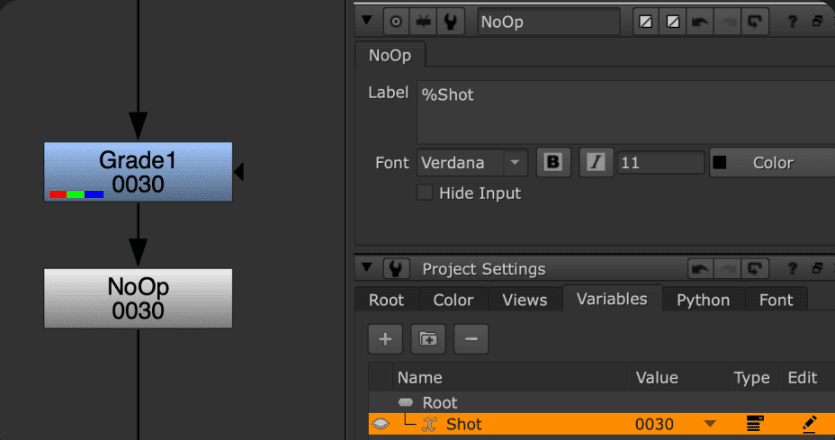Remove variable with the minus button
The height and width of the screenshot is (440, 835).
point(471,339)
